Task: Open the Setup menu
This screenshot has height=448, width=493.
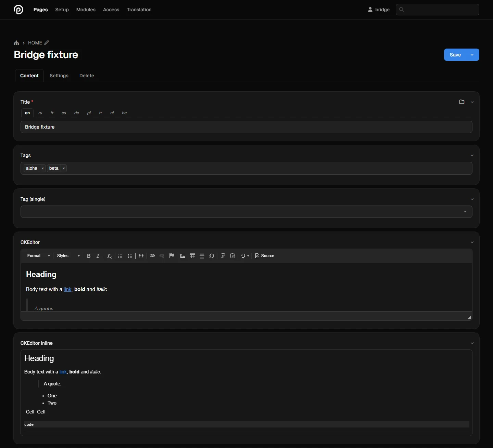Action: tap(62, 10)
